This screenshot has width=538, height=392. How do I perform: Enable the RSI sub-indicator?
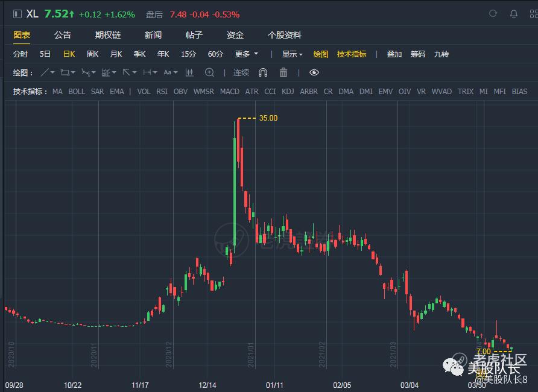pos(162,92)
